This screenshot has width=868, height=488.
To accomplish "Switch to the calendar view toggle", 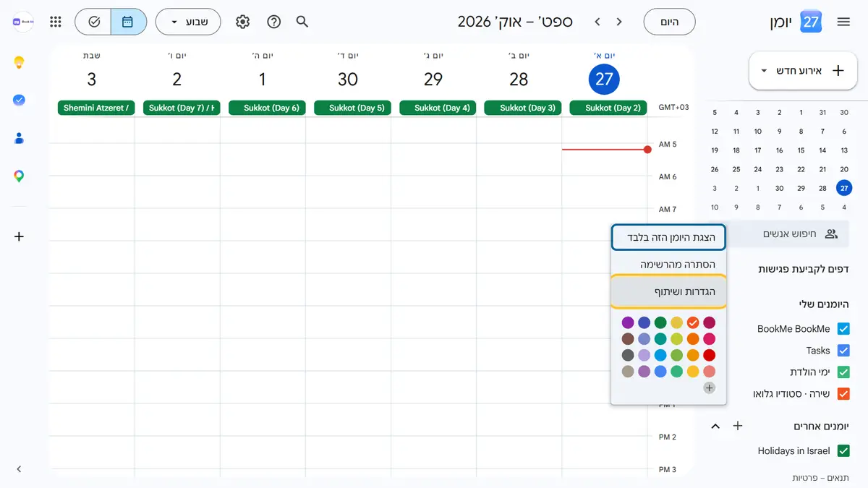I will point(129,22).
